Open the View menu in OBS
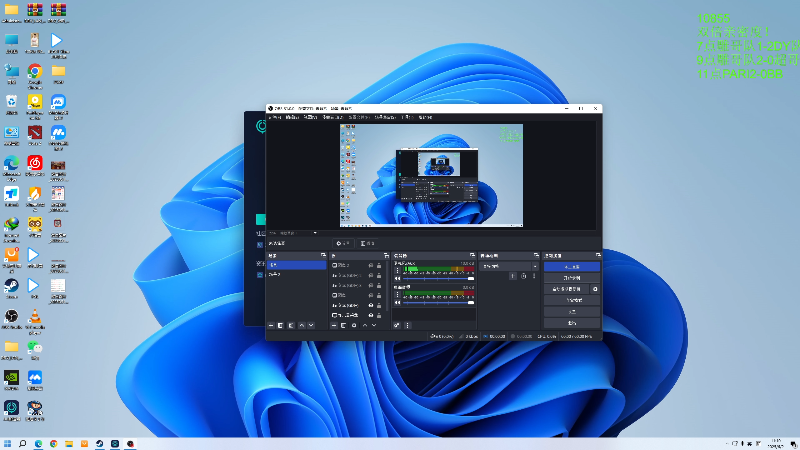 [310, 117]
